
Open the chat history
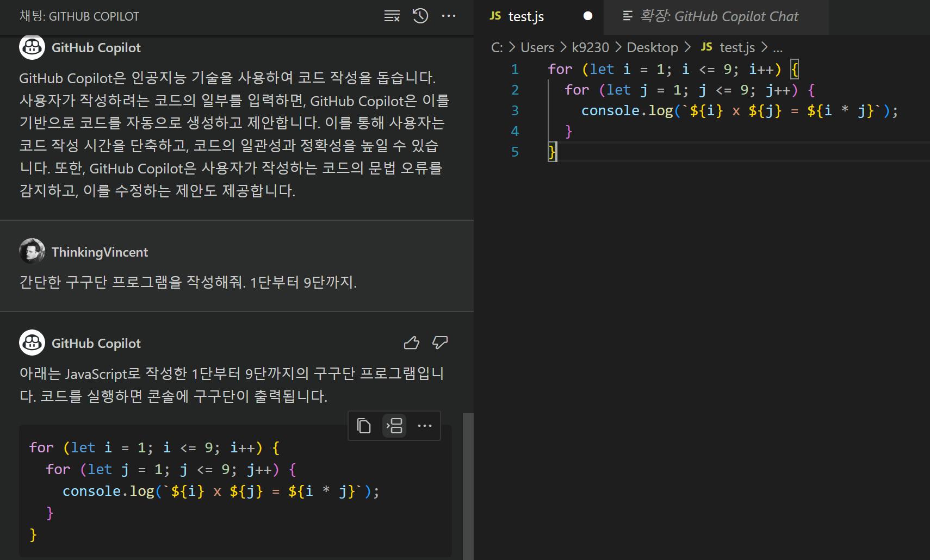pos(420,16)
